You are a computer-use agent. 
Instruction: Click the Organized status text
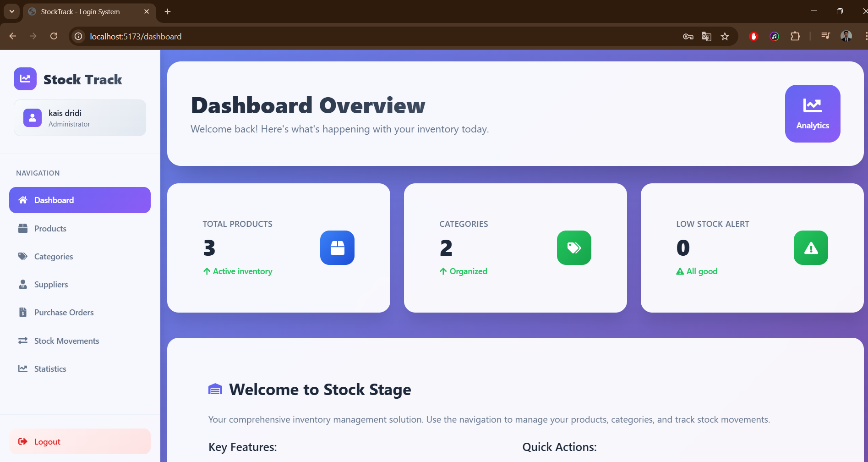click(x=468, y=271)
